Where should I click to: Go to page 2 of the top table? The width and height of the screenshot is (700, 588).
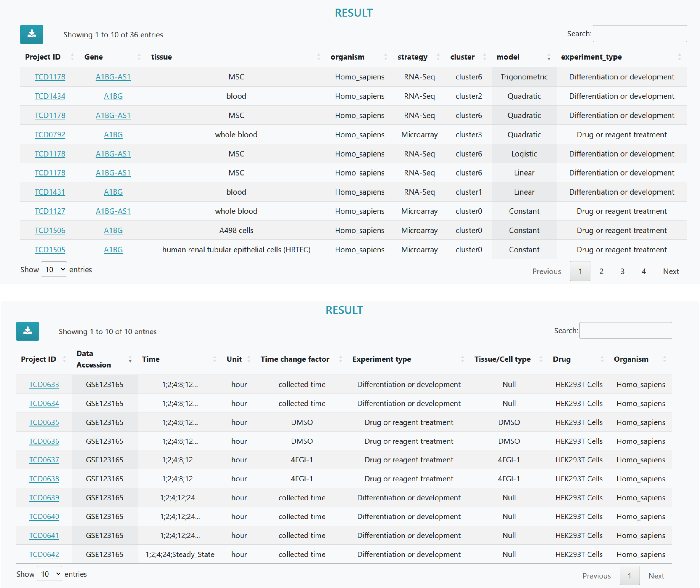pyautogui.click(x=601, y=271)
